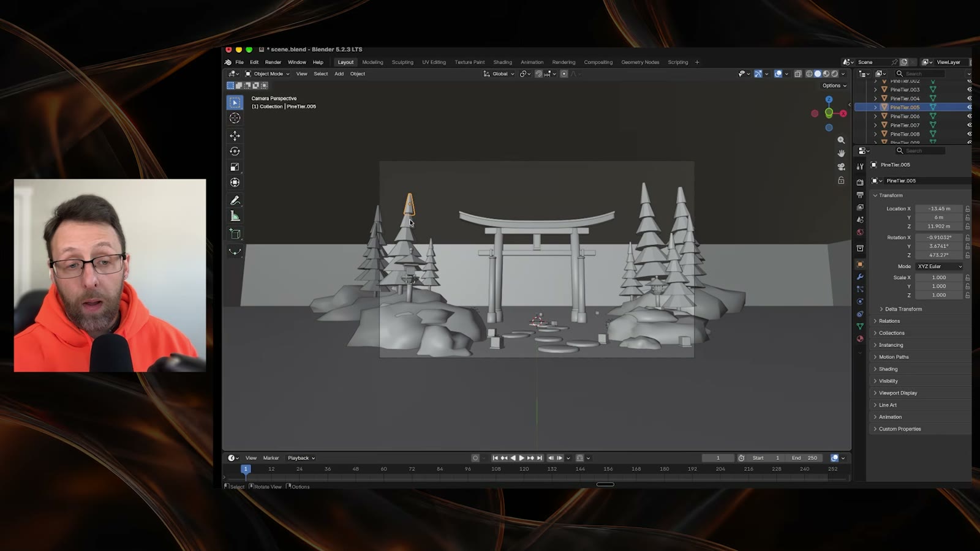Open the Global transform orientation dropdown
Viewport: 980px width, 551px height.
coord(499,73)
